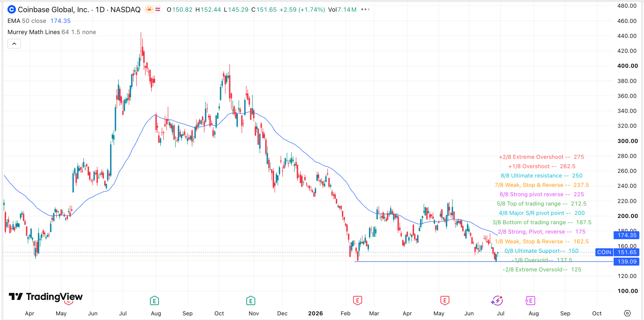Screen dimensions: 644x320
Task: Click the '2/8 Strong, Pivot, reverse -- 175' label
Action: pyautogui.click(x=542, y=232)
